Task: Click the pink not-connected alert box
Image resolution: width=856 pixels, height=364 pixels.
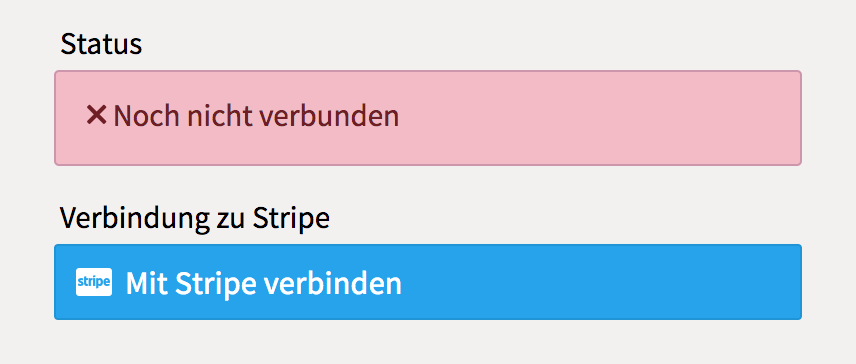Action: click(x=428, y=118)
